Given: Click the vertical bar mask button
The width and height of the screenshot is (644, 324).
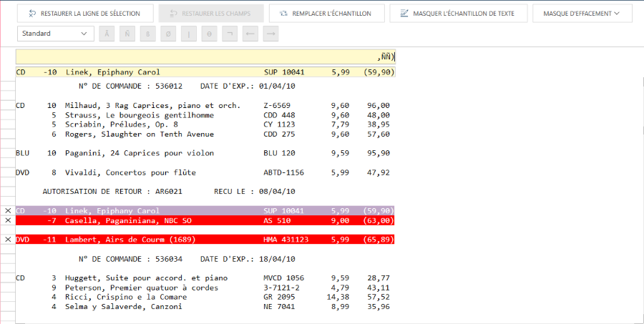Looking at the screenshot, I should pyautogui.click(x=189, y=34).
